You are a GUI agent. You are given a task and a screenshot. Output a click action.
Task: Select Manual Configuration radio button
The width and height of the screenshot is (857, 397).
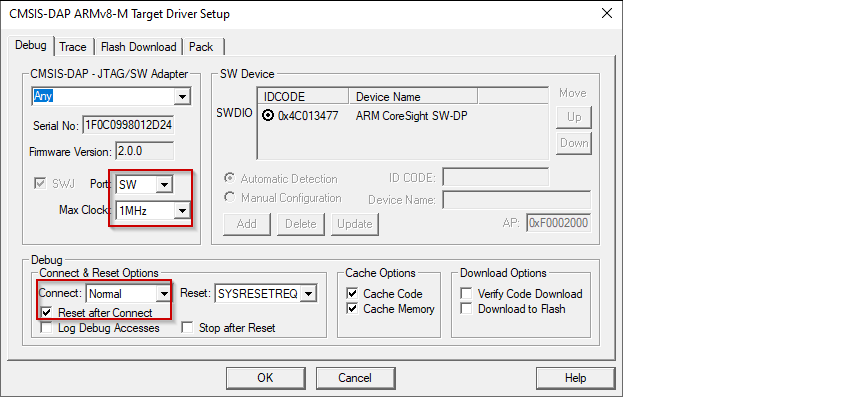[x=230, y=197]
